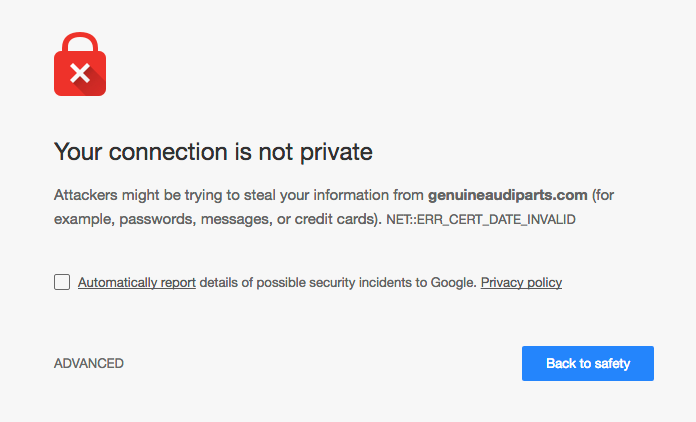Screen dimensions: 696x422
Task: Click the NET::ERR_CERT_DATE_INVALID error code
Action: click(x=481, y=220)
